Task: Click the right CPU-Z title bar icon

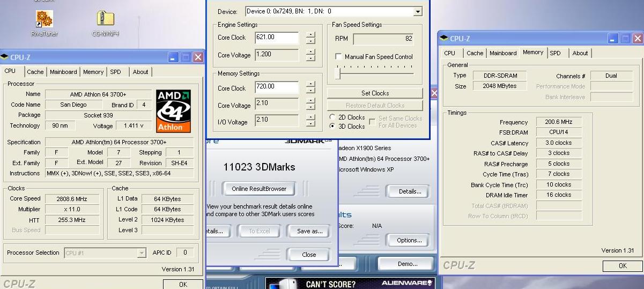Action: click(445, 39)
